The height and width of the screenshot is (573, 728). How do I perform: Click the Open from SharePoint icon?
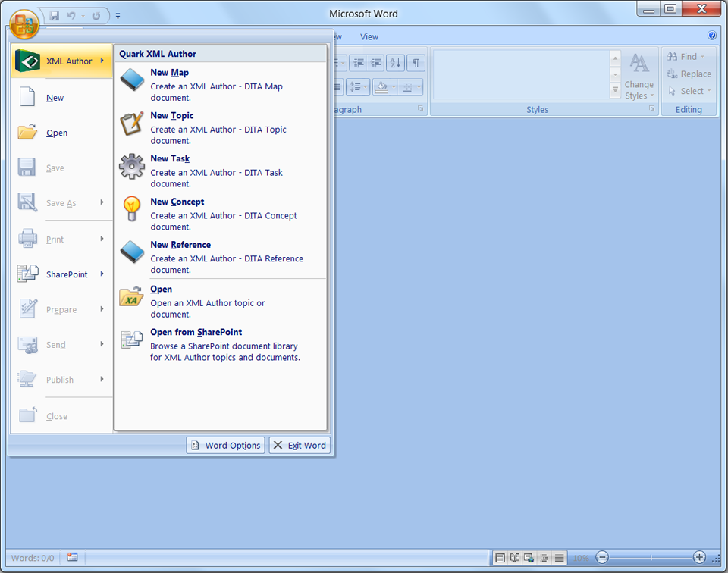132,340
